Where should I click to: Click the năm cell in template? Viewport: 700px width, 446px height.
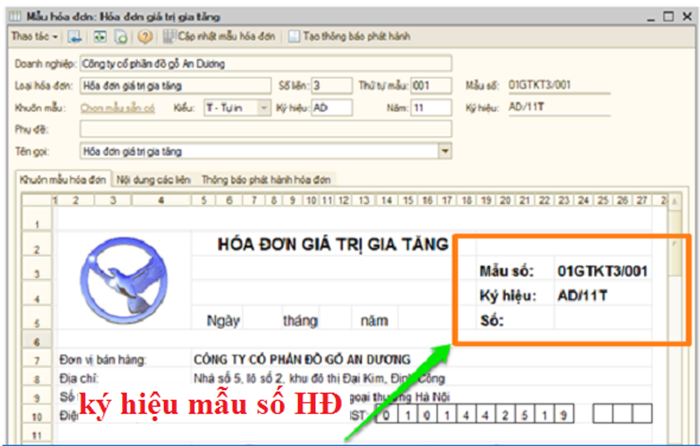pos(374,321)
